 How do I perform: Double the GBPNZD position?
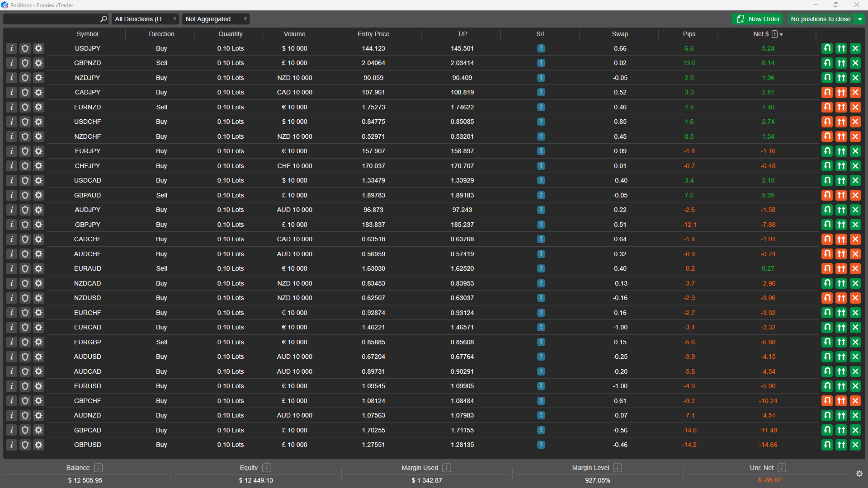[x=841, y=63]
